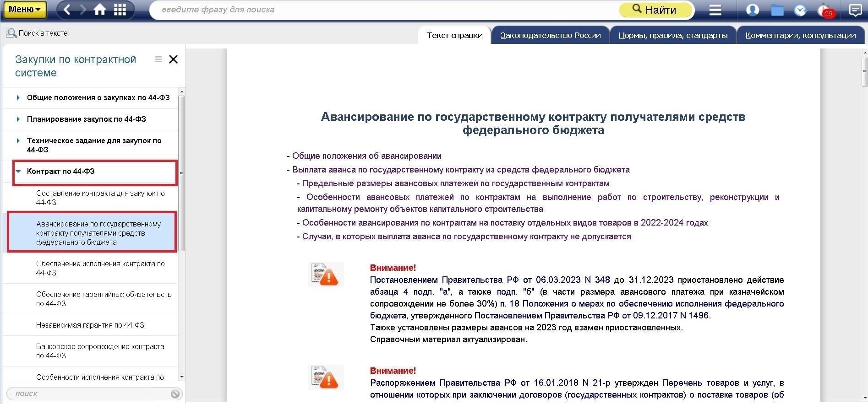
Task: Jump to Выплата аванса по государственному контракту
Action: [x=461, y=170]
